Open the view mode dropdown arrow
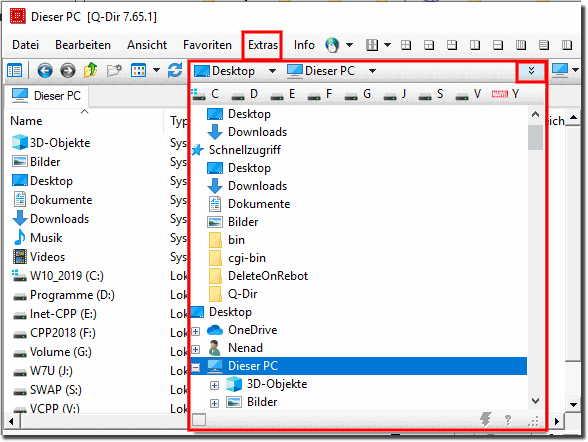Screen dimensions: 588x442 click(x=157, y=70)
